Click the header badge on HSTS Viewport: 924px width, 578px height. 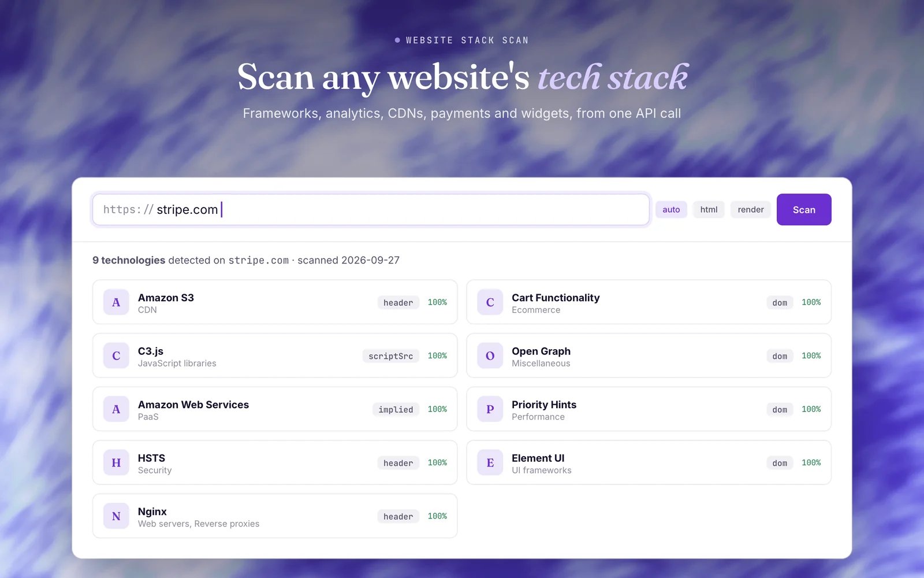tap(398, 463)
